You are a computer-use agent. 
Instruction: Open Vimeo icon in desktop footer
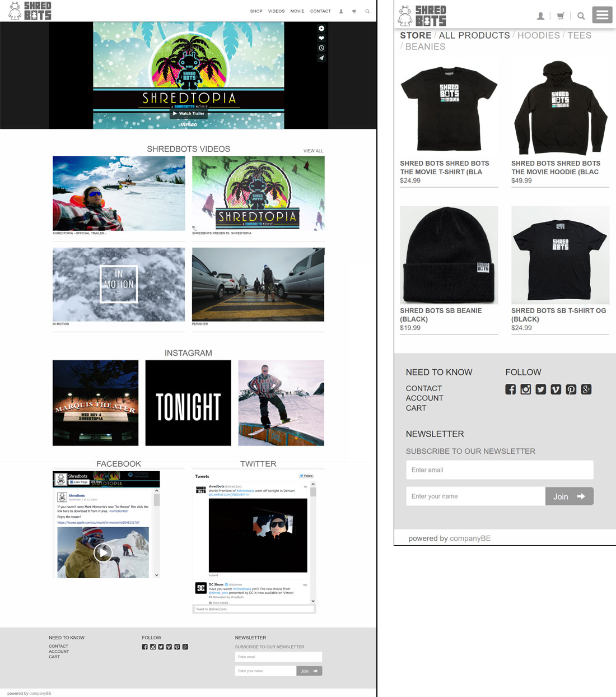point(169,647)
